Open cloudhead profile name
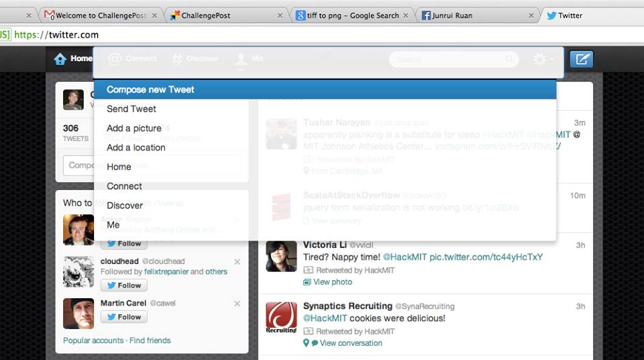The height and width of the screenshot is (360, 644). coord(119,261)
